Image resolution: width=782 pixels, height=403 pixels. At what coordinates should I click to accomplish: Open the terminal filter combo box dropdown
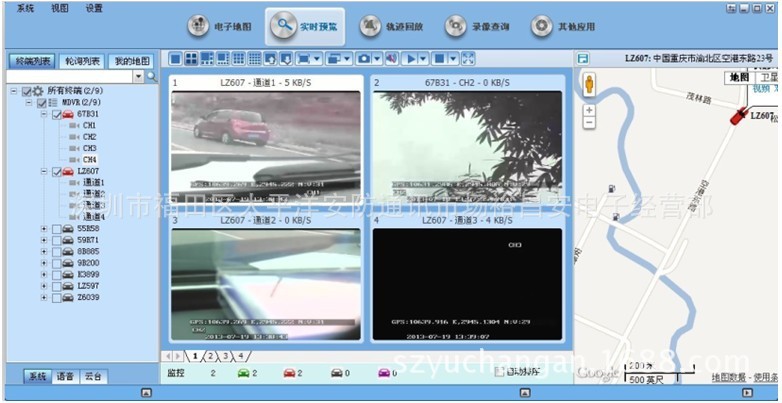[x=139, y=77]
